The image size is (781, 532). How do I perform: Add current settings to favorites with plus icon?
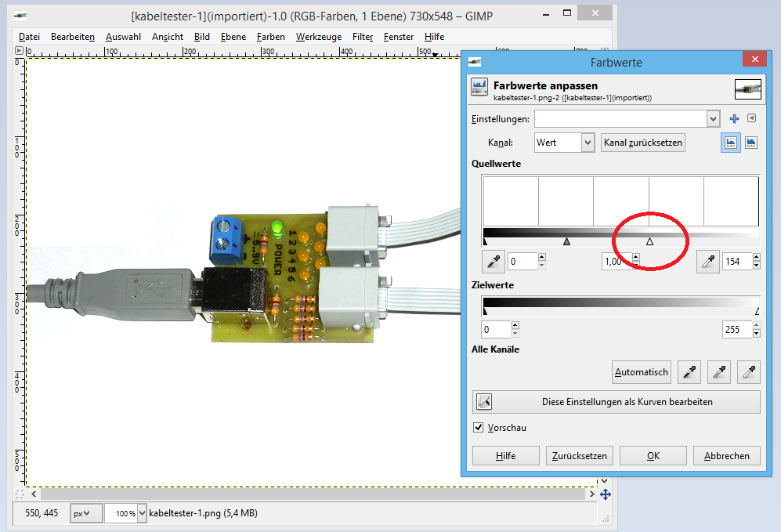click(x=734, y=118)
